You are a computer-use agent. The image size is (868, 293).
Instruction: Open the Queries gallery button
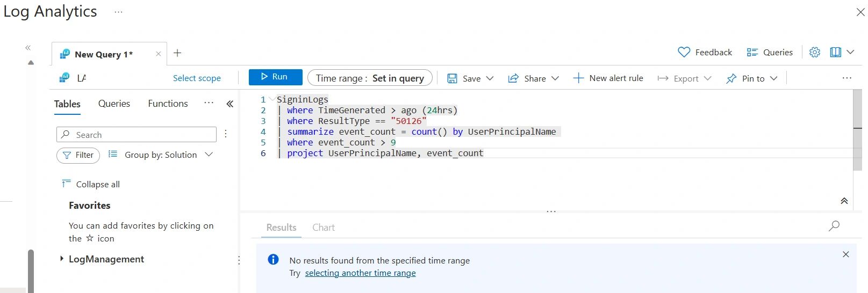coord(770,52)
